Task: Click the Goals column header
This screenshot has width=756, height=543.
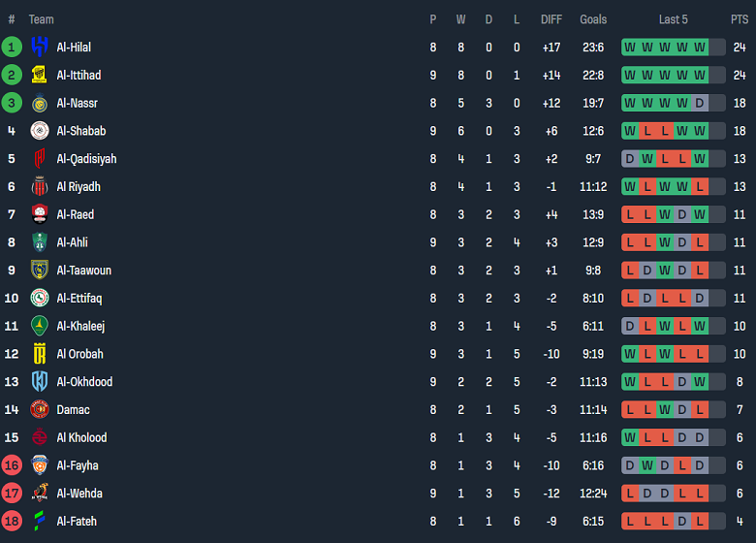Action: click(593, 19)
